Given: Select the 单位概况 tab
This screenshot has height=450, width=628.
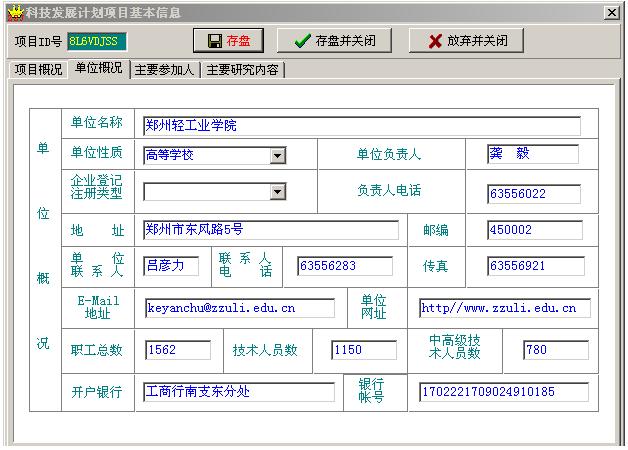Looking at the screenshot, I should click(x=99, y=68).
